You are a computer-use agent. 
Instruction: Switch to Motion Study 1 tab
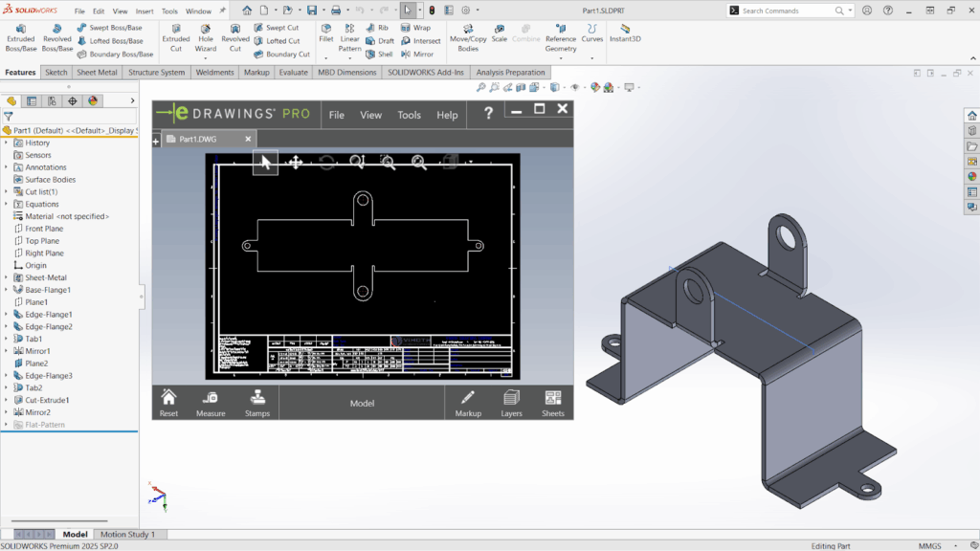pos(127,534)
